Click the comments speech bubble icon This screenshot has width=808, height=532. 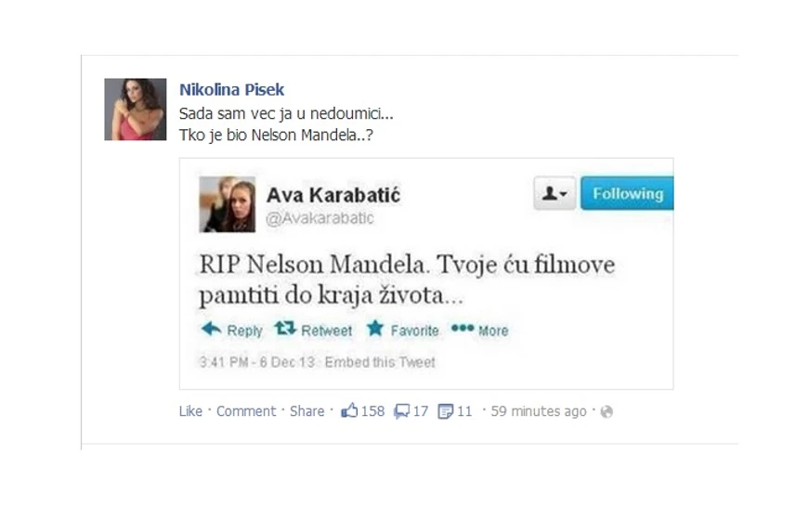401,411
